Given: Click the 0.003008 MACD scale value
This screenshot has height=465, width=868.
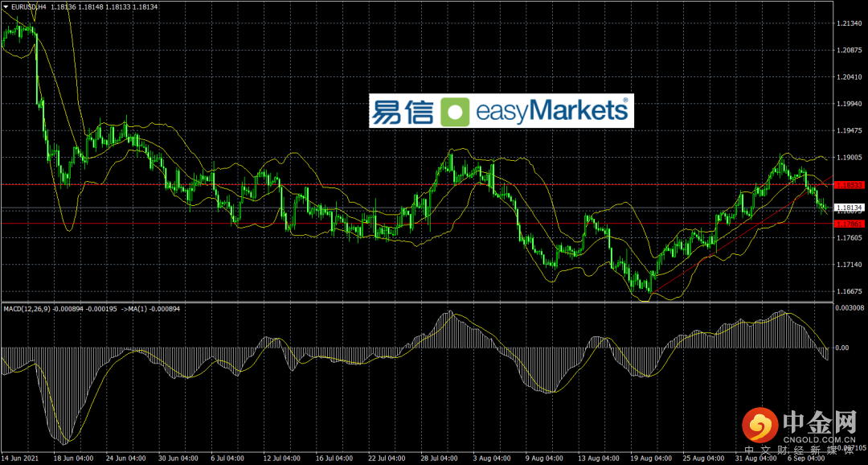Looking at the screenshot, I should 851,307.
